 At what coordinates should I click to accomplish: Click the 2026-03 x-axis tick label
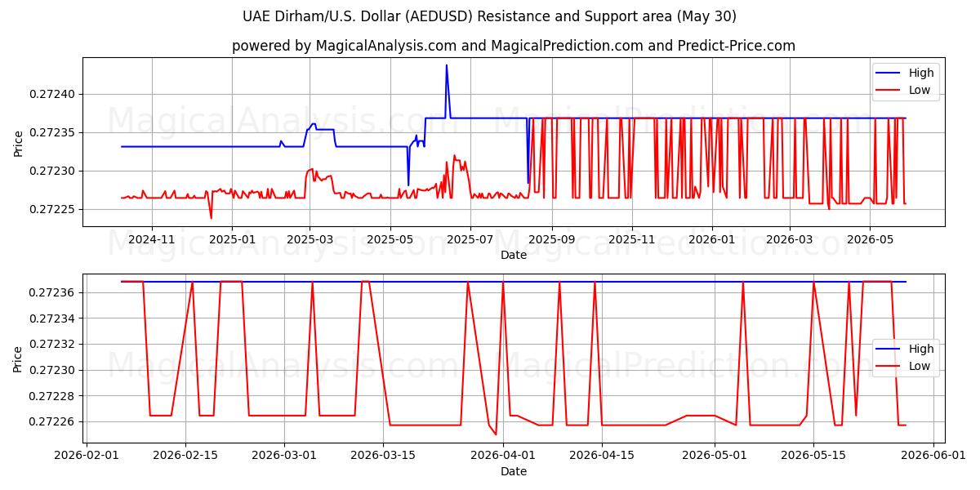[x=789, y=240]
